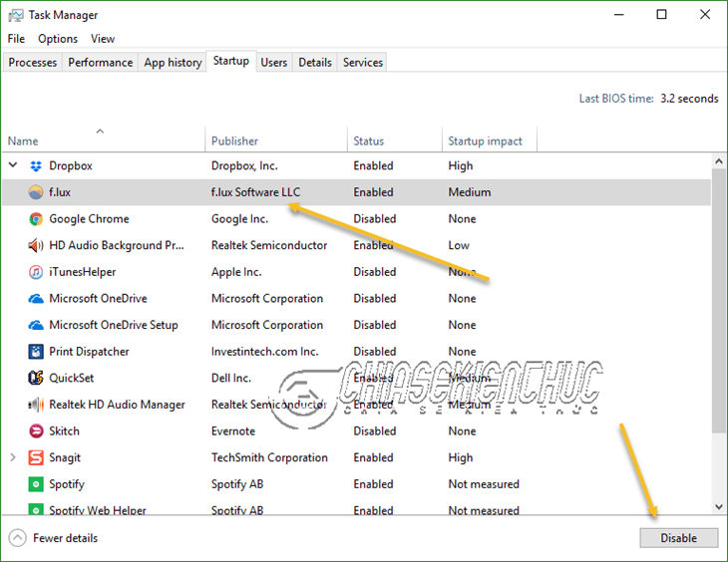Viewport: 728px width, 562px height.
Task: Click the Low impact cell for HD Audio
Action: pyautogui.click(x=459, y=245)
